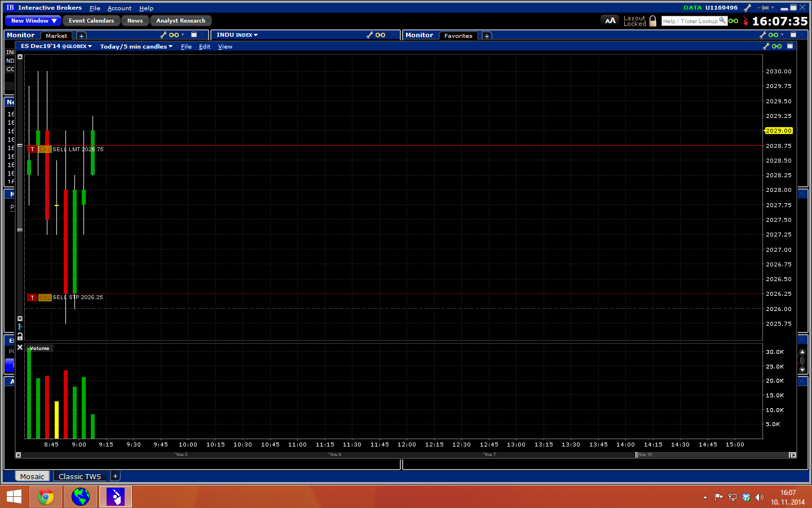Switch to the Mosaic workspace tab
The width and height of the screenshot is (812, 508).
click(32, 476)
